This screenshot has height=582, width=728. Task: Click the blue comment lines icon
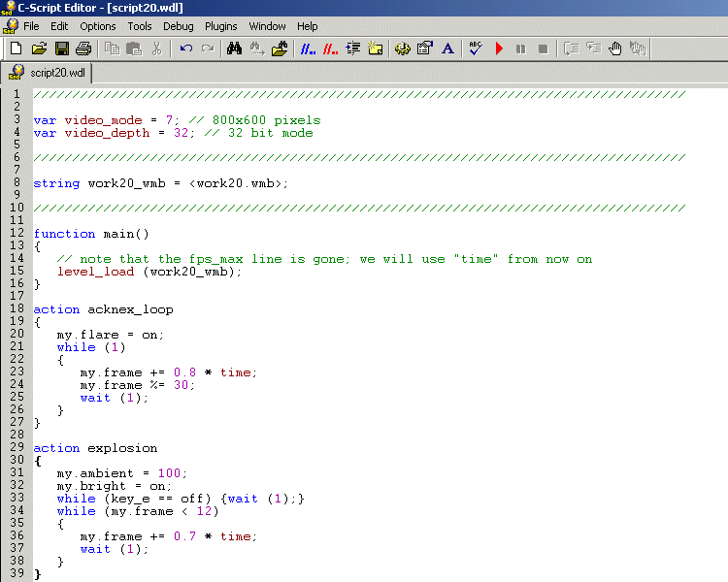(x=308, y=48)
